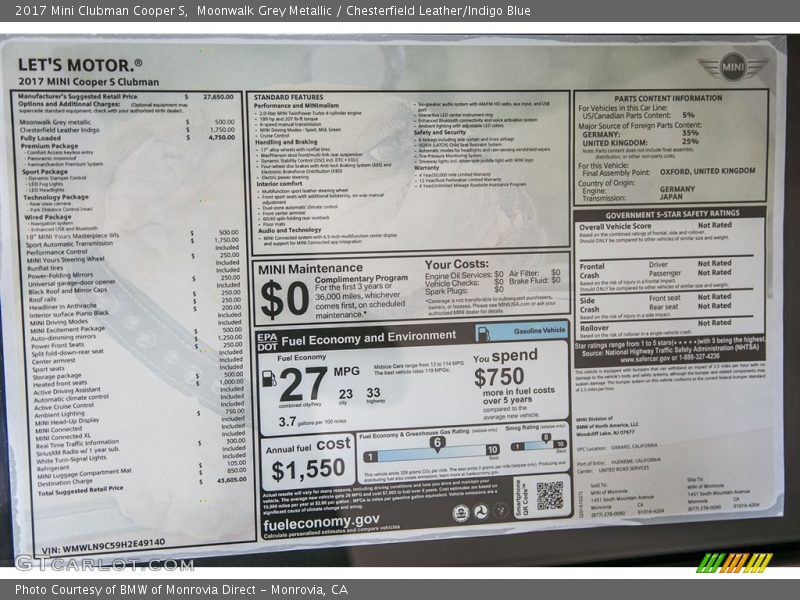Screen dimensions: 800x600
Task: Click the Heated front seats row
Action: 138,383
